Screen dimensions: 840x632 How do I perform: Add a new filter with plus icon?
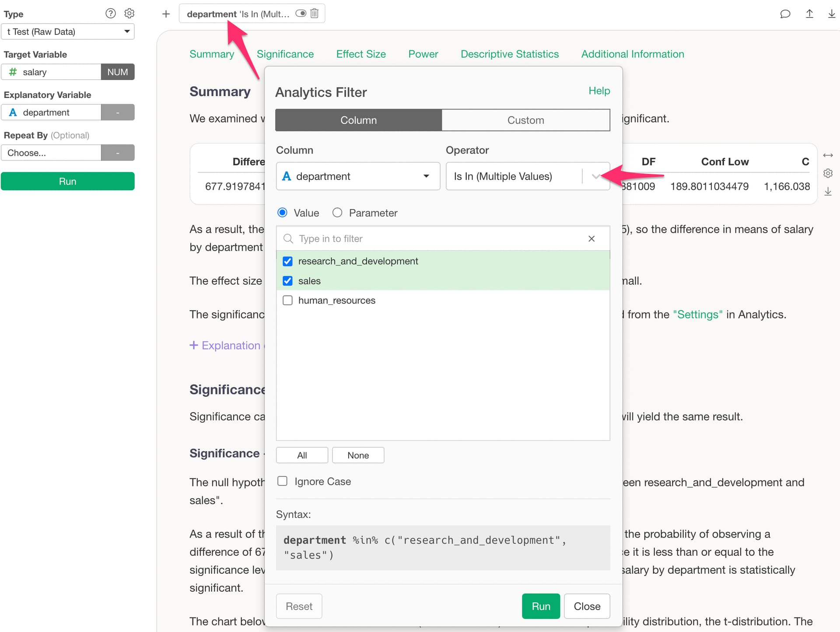(x=166, y=14)
